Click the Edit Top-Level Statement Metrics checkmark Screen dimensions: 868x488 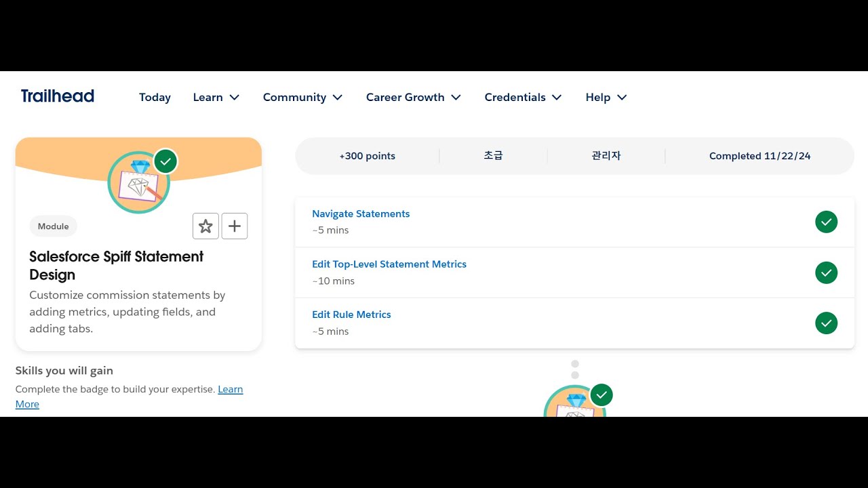pyautogui.click(x=826, y=272)
